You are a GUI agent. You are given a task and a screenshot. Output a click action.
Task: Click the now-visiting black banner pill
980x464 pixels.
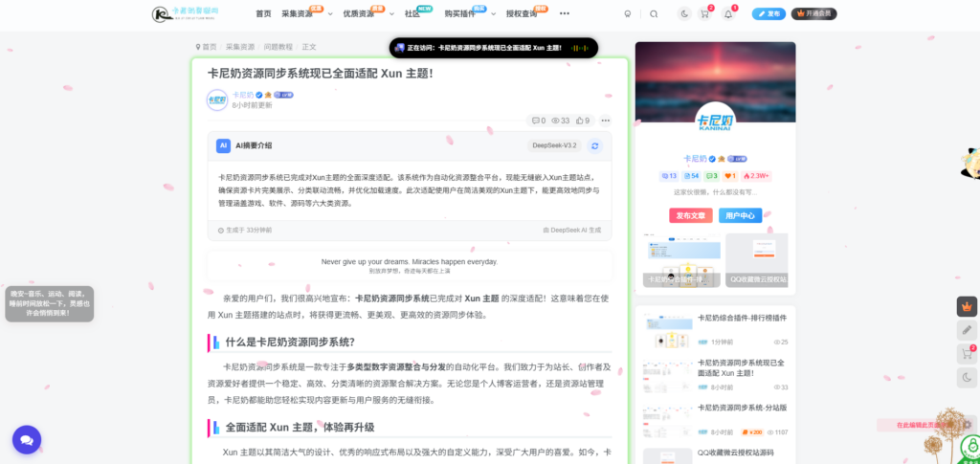(494, 48)
